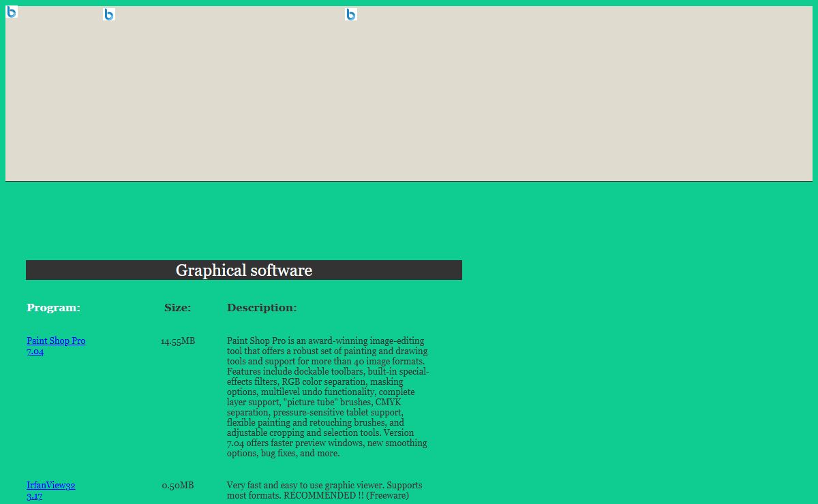Click the Bing icon in top-left corner
Screen dimensions: 818x504
[x=12, y=12]
